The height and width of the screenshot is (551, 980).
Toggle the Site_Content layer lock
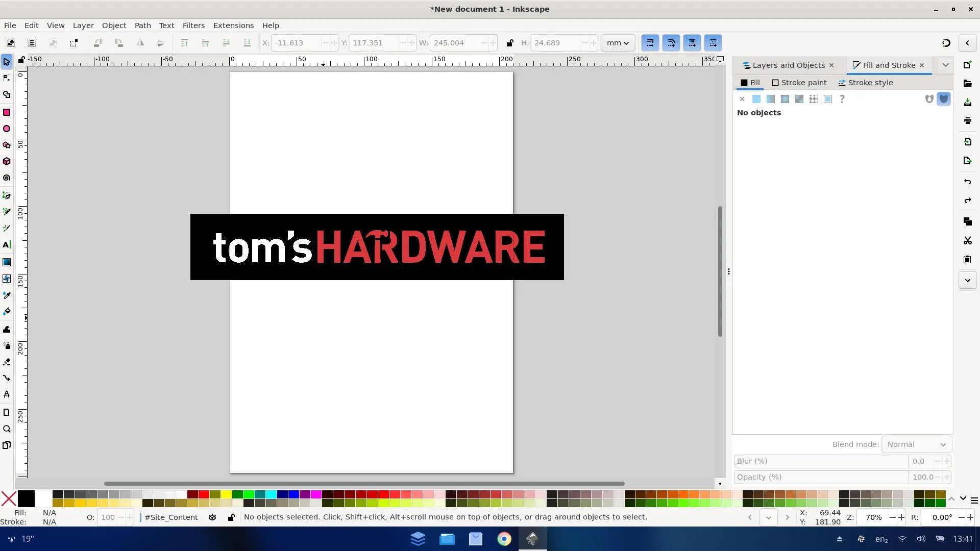[231, 517]
